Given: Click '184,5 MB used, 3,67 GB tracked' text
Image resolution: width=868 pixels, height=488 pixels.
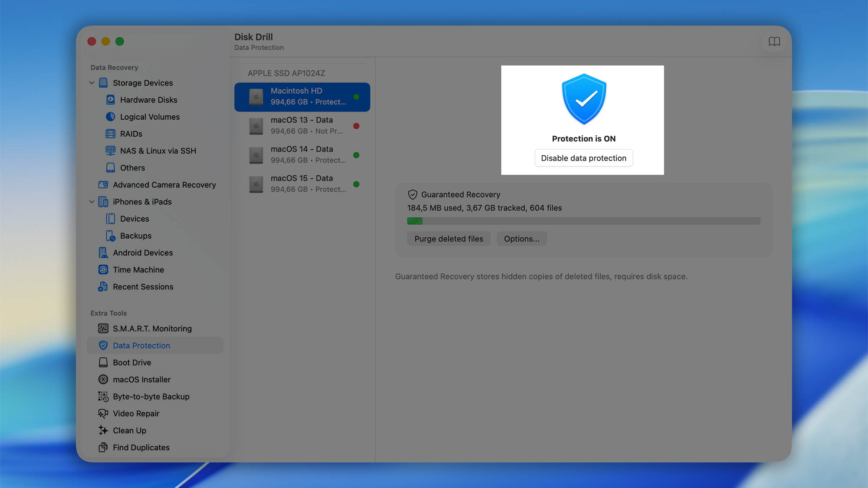Looking at the screenshot, I should point(466,208).
